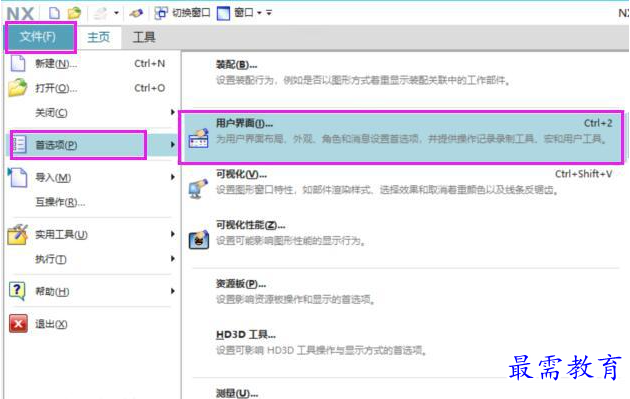Image resolution: width=630 pixels, height=399 pixels.
Task: Expand the 帮助(H) submenu arrow
Action: pyautogui.click(x=172, y=291)
